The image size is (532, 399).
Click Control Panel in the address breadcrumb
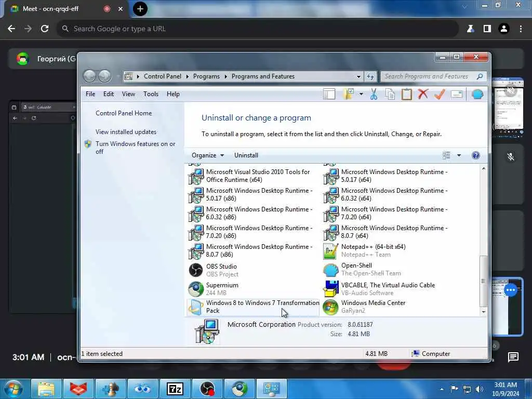(x=162, y=76)
